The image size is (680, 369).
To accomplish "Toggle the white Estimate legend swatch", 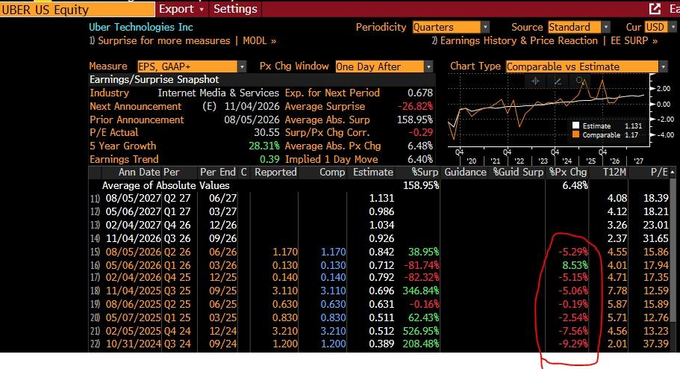I will tap(575, 126).
